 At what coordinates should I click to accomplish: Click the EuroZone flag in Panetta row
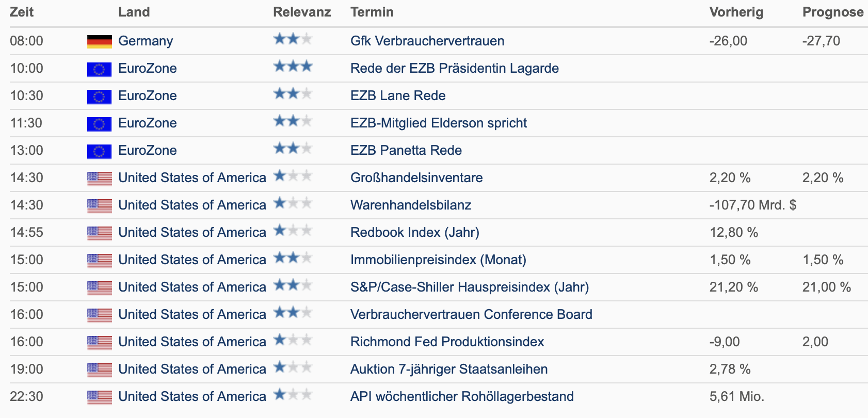pyautogui.click(x=100, y=151)
